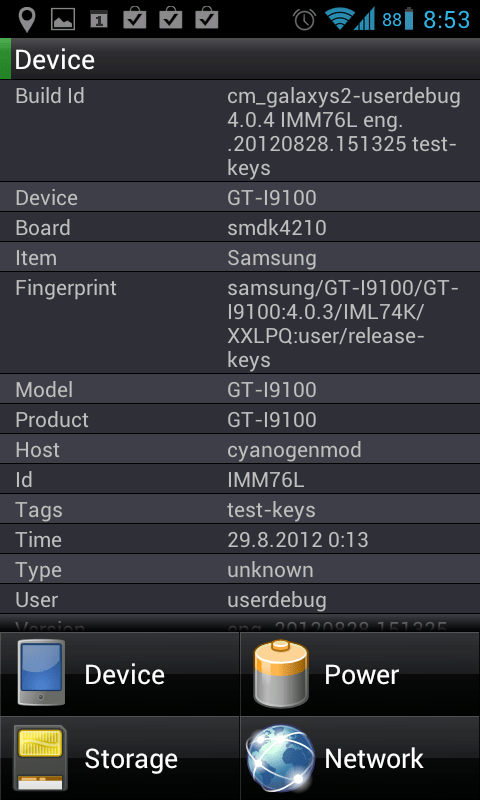Image resolution: width=480 pixels, height=800 pixels.
Task: Tap the Tags test-keys row
Action: 240,509
